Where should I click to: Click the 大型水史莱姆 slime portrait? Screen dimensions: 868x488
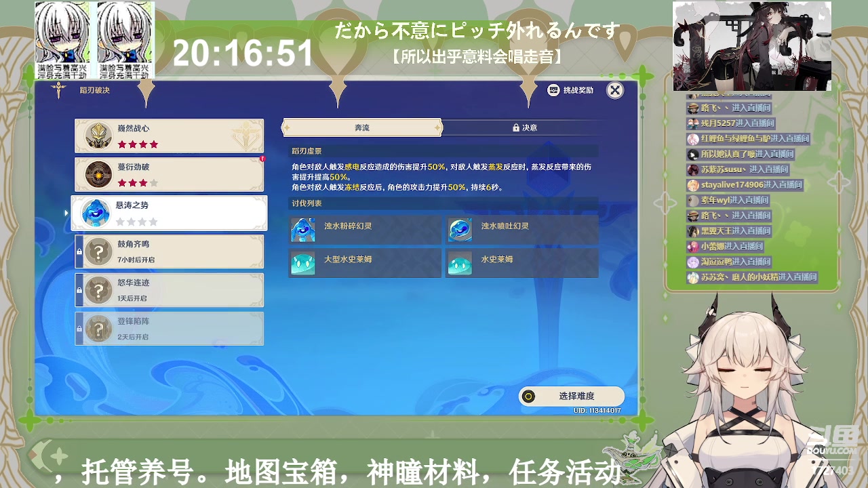coord(302,263)
